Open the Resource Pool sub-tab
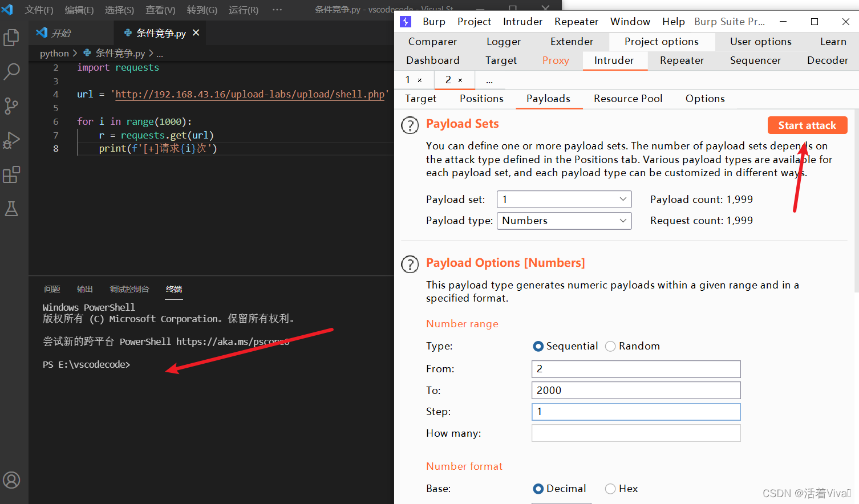Image resolution: width=859 pixels, height=504 pixels. point(628,99)
